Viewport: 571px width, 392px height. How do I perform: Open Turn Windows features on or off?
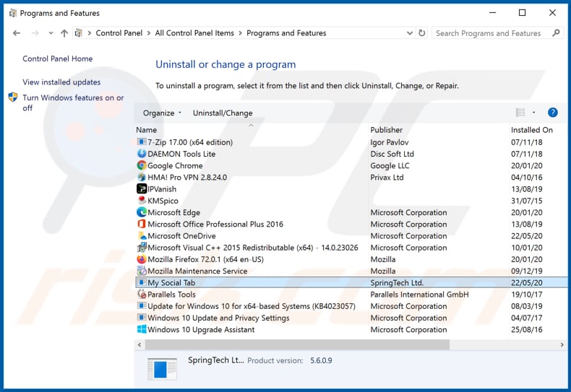tap(73, 103)
